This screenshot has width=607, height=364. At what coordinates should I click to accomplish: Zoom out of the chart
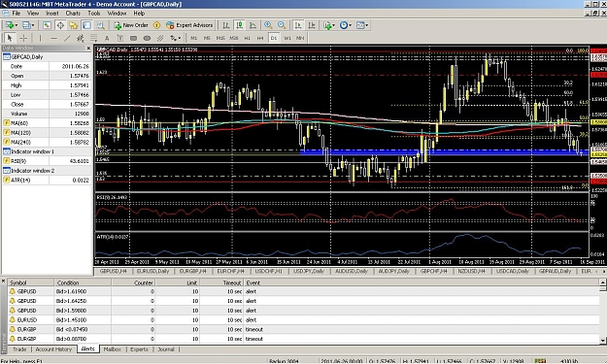(282, 25)
